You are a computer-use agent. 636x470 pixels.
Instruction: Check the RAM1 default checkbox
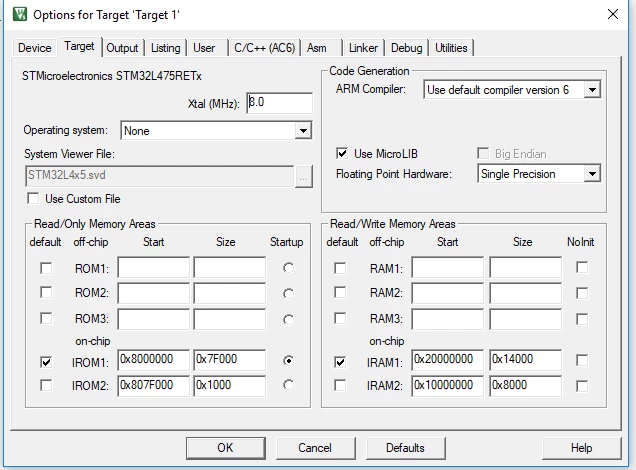coord(340,268)
